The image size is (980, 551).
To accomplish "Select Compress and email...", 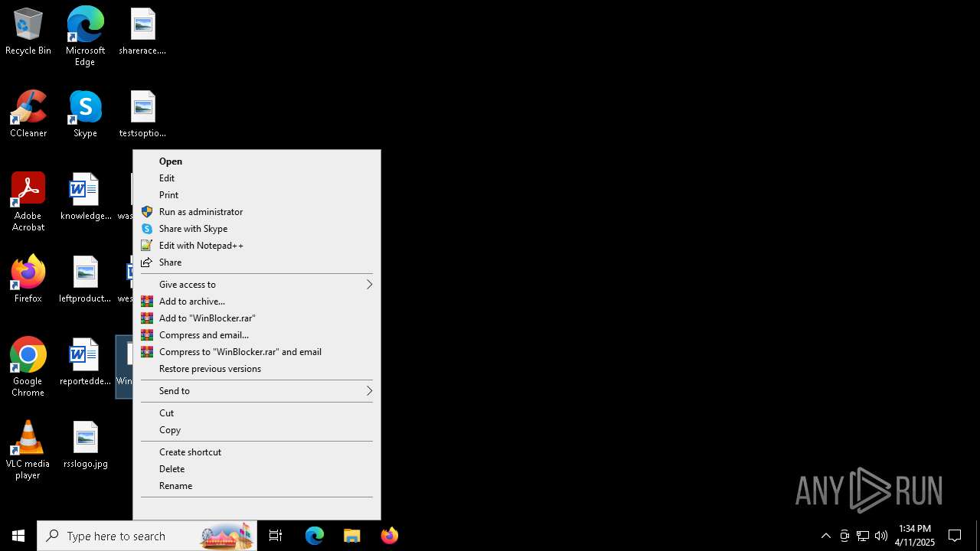I will coord(256,335).
